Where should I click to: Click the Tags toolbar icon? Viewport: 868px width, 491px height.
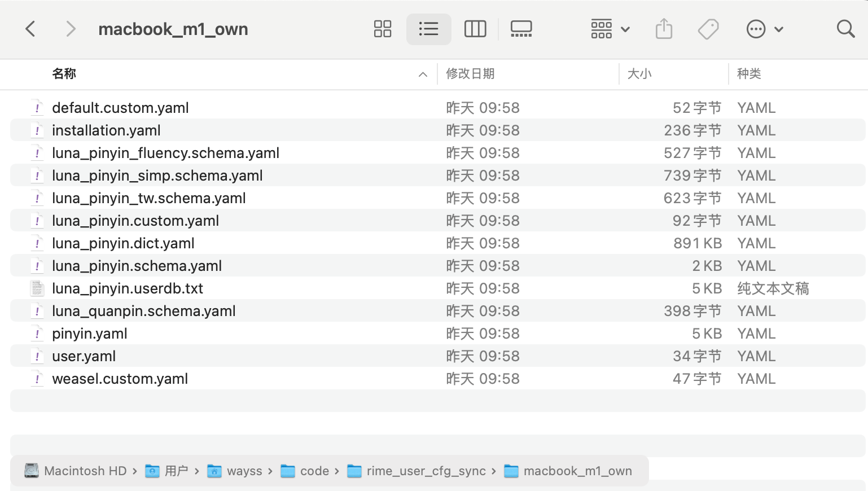pyautogui.click(x=708, y=29)
